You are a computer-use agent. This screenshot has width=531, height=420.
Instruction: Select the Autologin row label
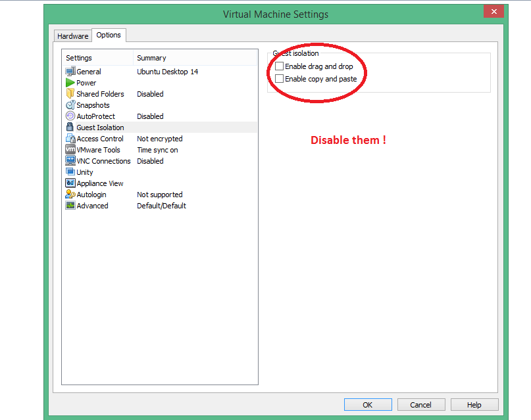[91, 195]
